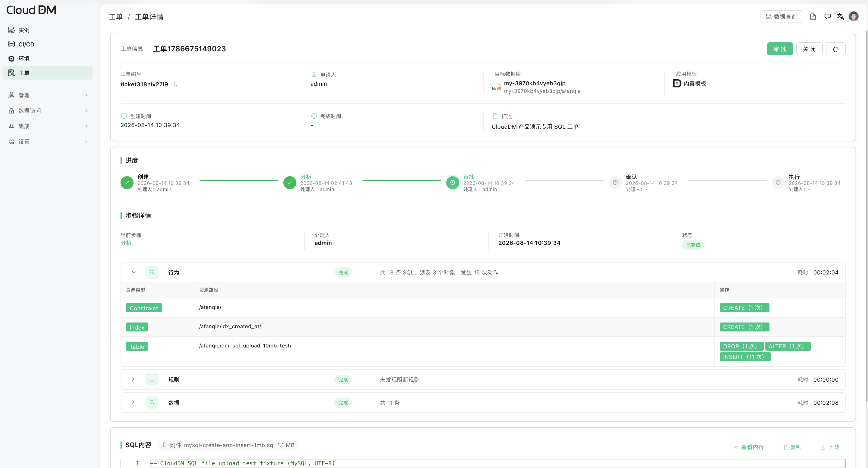Click the 工单详情 breadcrumb
The width and height of the screenshot is (868, 468).
click(x=149, y=17)
